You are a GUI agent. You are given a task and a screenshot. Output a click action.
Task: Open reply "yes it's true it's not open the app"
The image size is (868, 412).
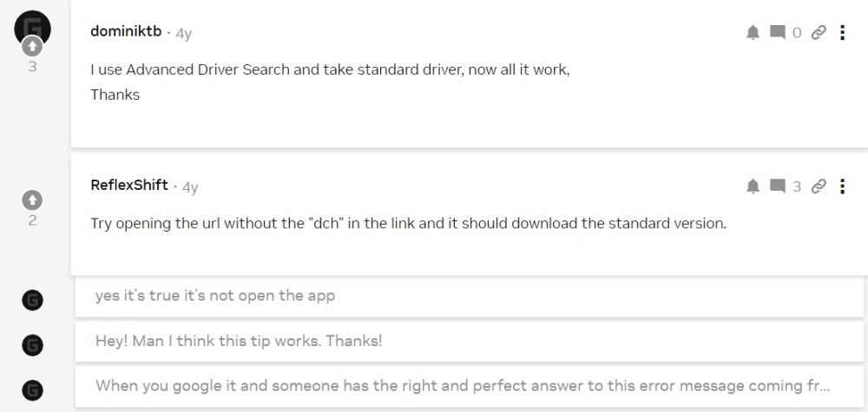point(215,296)
